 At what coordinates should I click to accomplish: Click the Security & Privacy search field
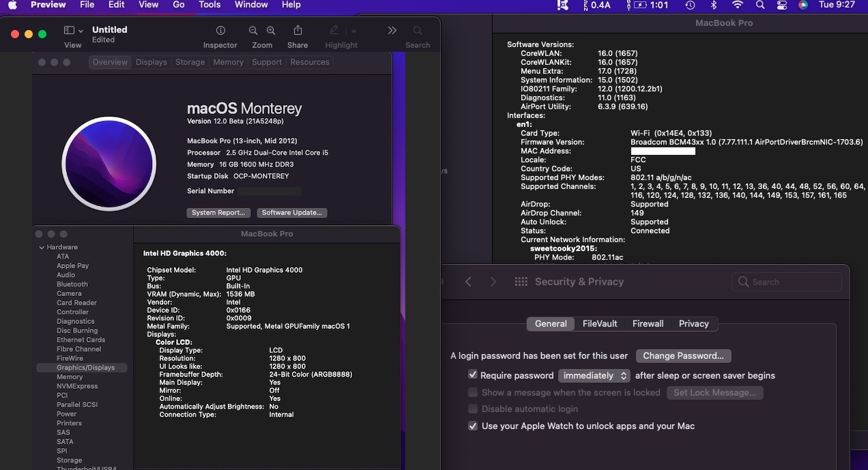(787, 282)
